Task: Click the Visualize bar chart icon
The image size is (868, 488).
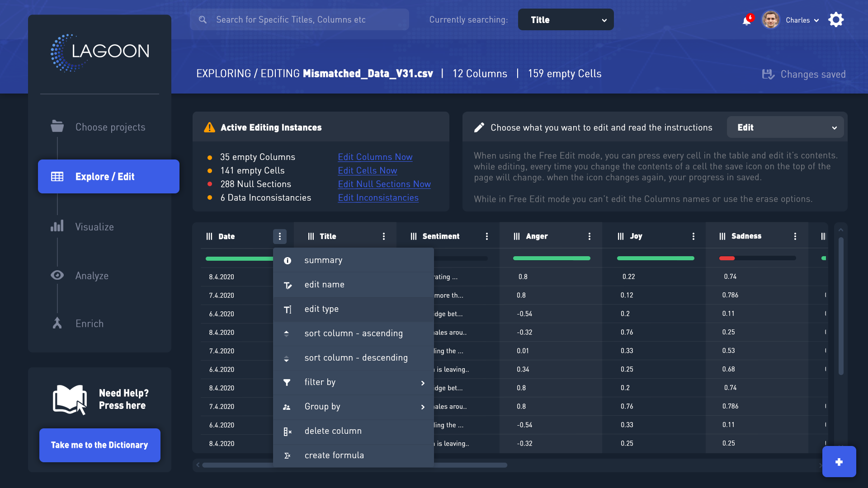Action: (57, 226)
